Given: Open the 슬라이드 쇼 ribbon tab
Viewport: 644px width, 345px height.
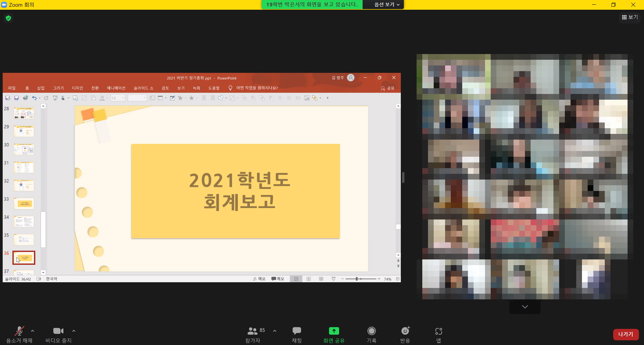Looking at the screenshot, I should (144, 88).
